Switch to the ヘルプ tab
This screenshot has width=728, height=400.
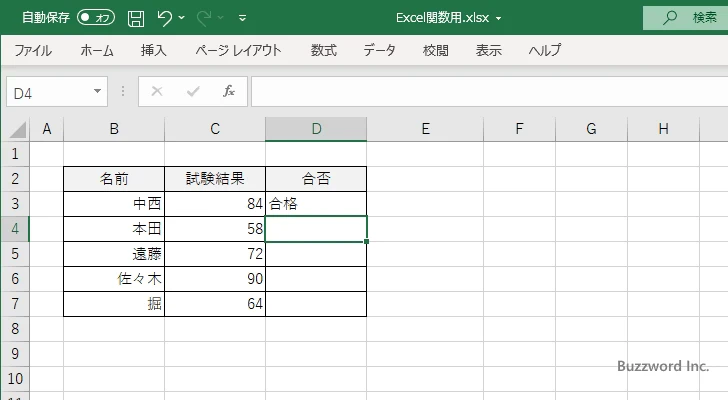(x=545, y=50)
